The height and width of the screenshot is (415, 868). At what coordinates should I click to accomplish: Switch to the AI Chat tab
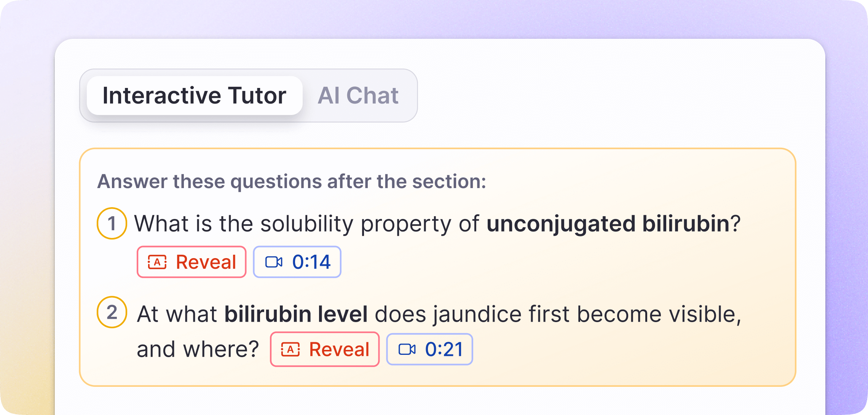[358, 96]
